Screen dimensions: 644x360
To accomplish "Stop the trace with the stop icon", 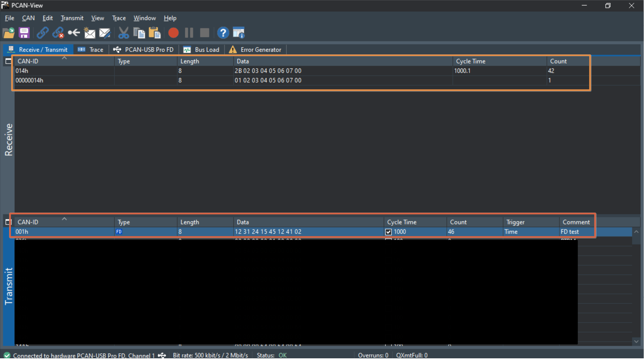I will click(204, 33).
